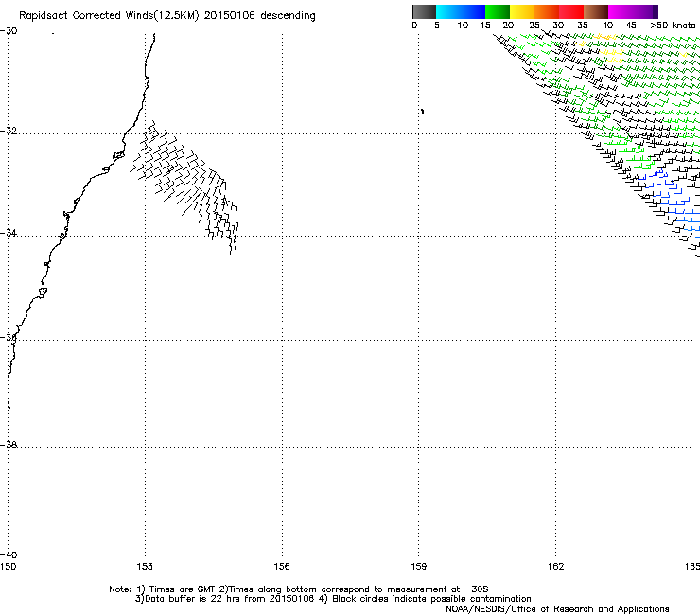Viewport: 700px width, 615px height.
Task: Click the black wind barb cluster near coast
Action: [x=185, y=185]
